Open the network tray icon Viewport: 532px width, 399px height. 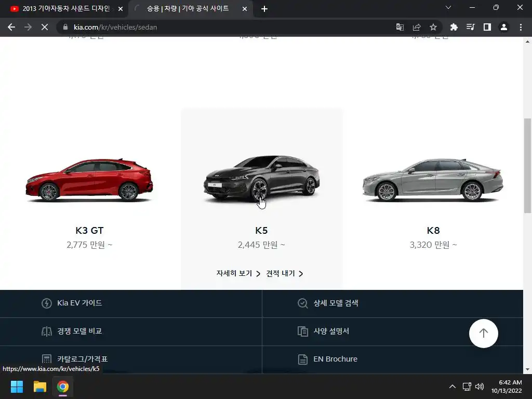467,387
